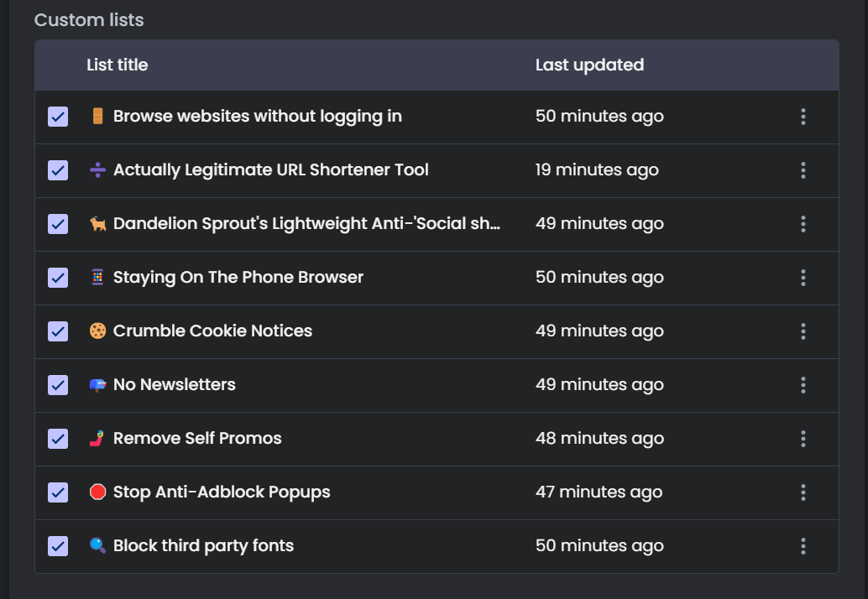
Task: Click the door icon beside Browse websites list
Action: click(97, 116)
